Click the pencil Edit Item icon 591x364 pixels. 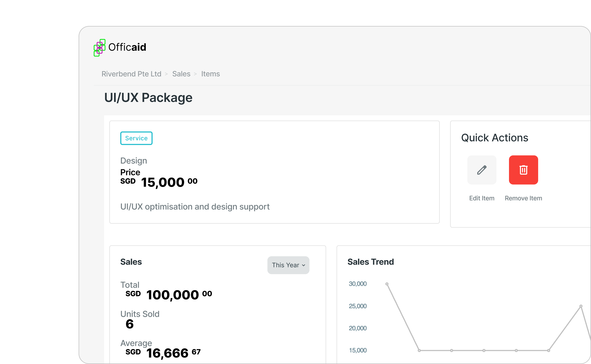tap(482, 170)
